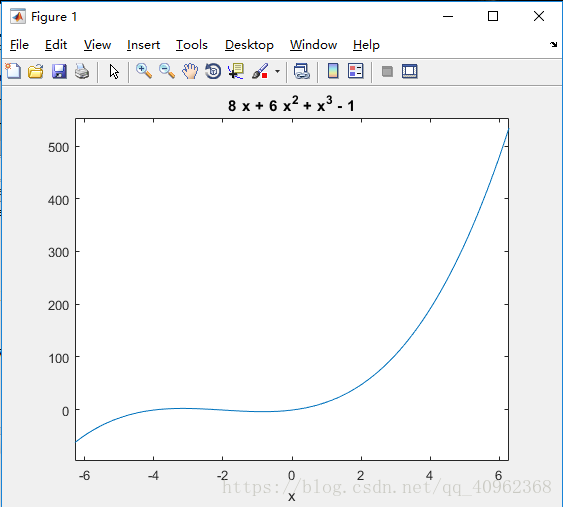This screenshot has height=507, width=563.
Task: Click the y-axis tick label 500
Action: tap(59, 147)
